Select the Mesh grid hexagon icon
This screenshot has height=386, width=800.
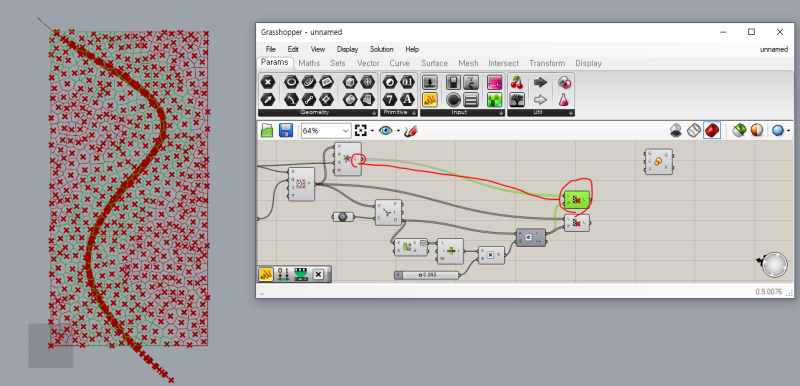[367, 82]
